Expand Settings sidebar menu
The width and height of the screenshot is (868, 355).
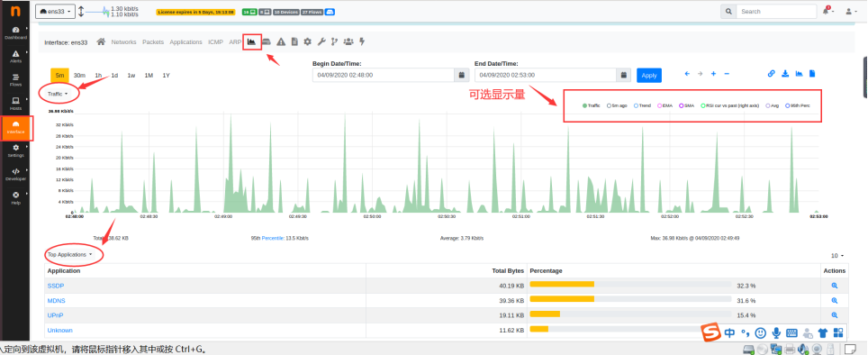15,151
